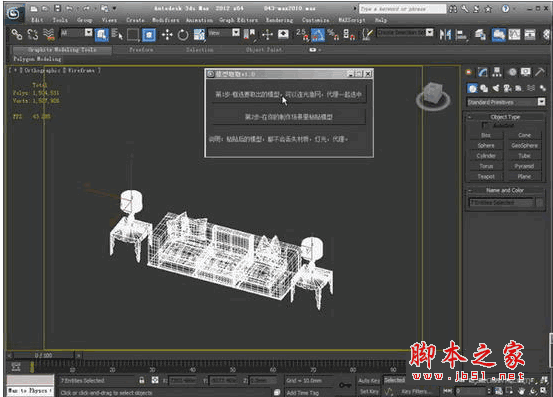This screenshot has width=553, height=397.
Task: Click the Unlink Selection tool
Action: (32, 34)
